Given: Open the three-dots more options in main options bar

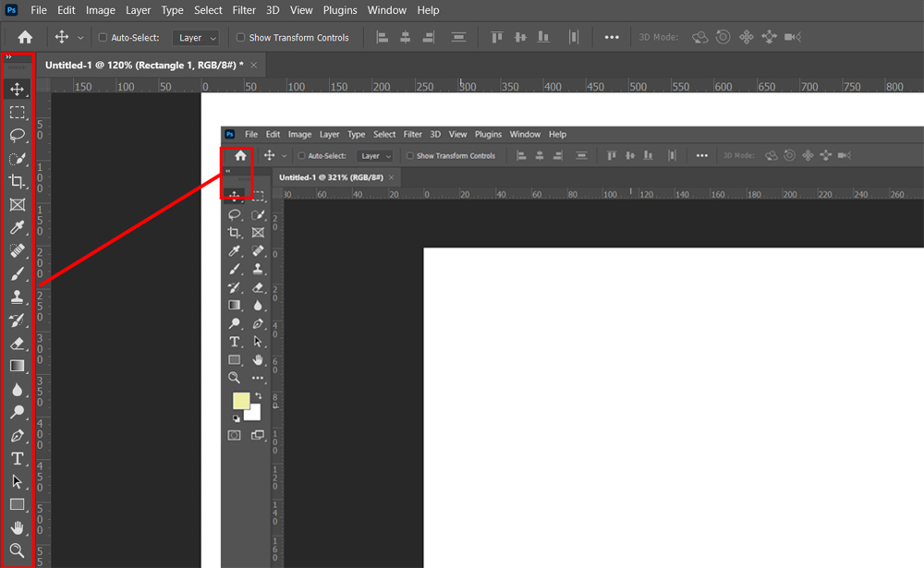Looking at the screenshot, I should click(x=612, y=37).
